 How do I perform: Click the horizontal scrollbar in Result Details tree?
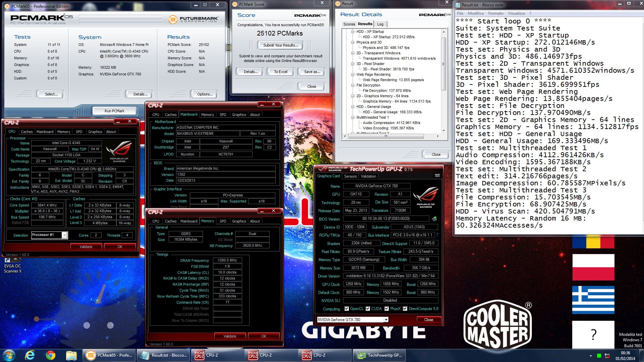tap(385, 136)
